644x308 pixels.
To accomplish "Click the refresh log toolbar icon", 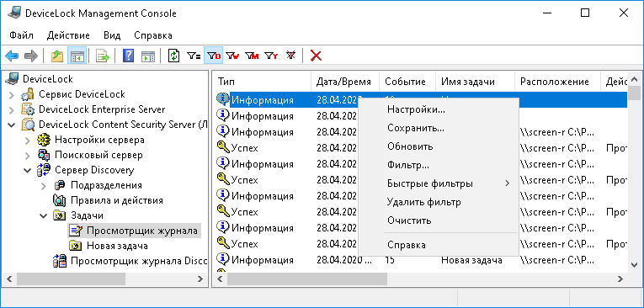I will click(174, 56).
